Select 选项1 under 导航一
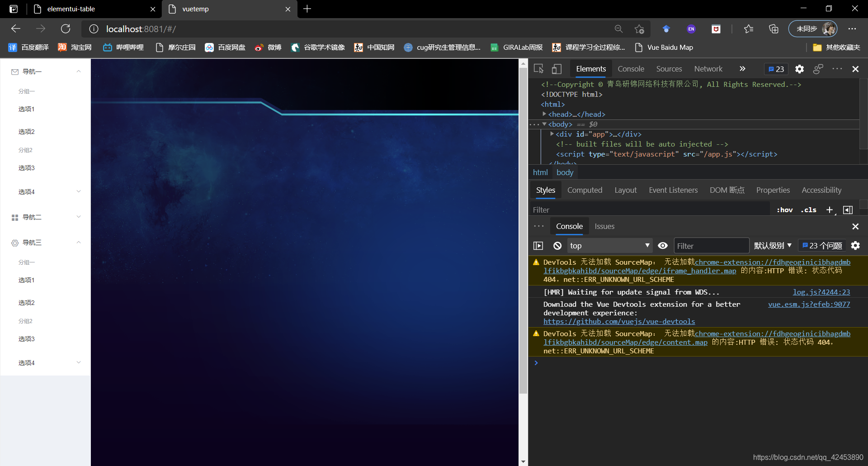Image resolution: width=868 pixels, height=466 pixels. [x=46, y=109]
